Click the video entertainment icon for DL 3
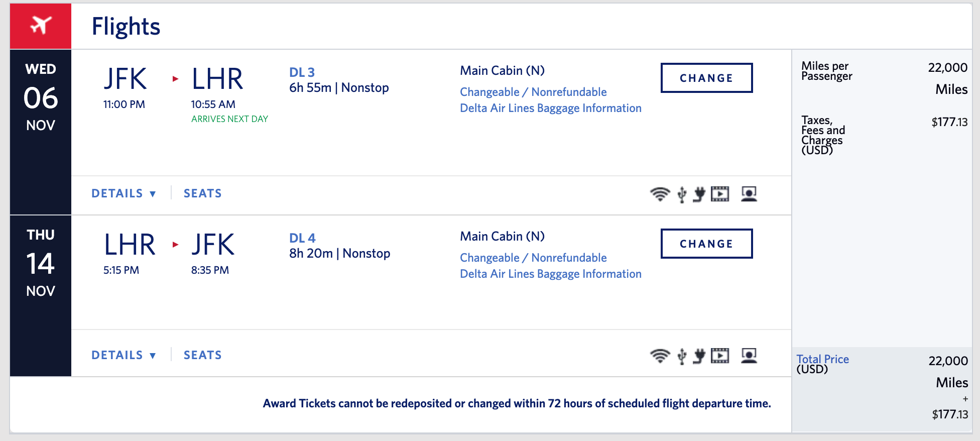This screenshot has height=441, width=980. (x=720, y=194)
